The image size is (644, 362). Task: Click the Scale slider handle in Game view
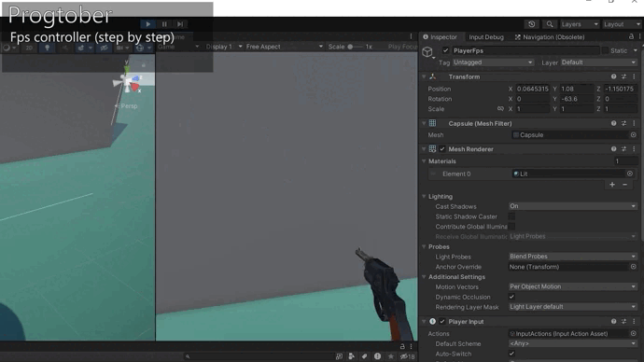(350, 47)
